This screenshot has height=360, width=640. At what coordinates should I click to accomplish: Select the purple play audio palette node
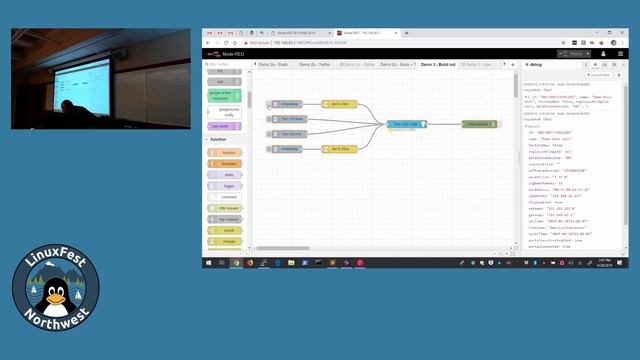click(224, 126)
